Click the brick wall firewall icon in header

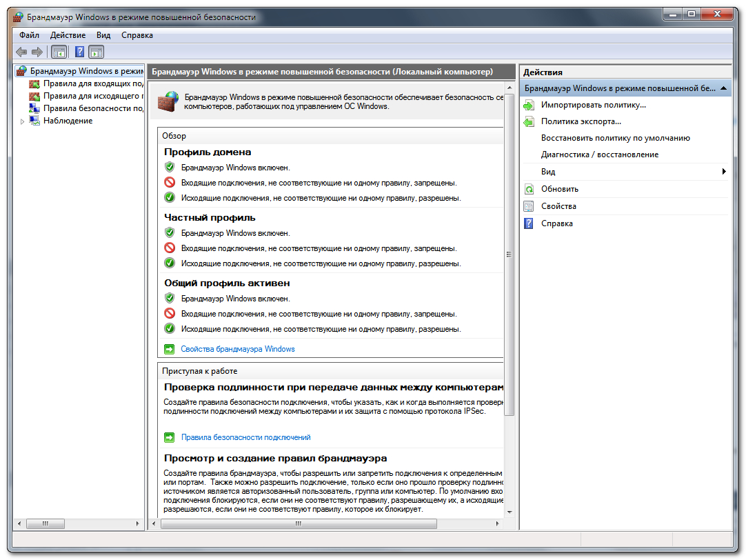168,101
